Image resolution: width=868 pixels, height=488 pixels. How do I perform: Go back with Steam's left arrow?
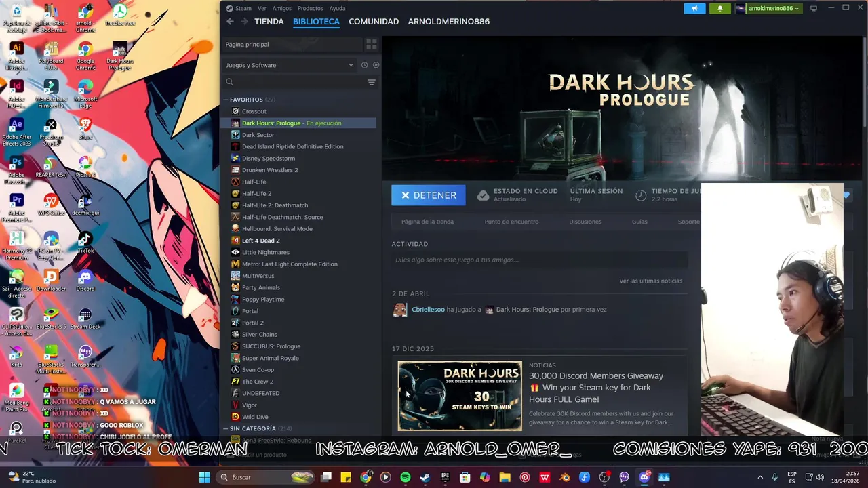(230, 22)
